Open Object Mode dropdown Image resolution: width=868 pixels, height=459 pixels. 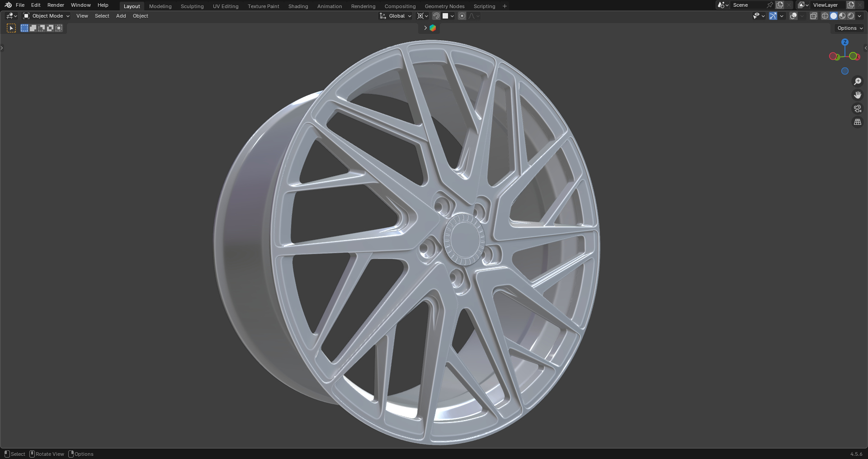47,16
